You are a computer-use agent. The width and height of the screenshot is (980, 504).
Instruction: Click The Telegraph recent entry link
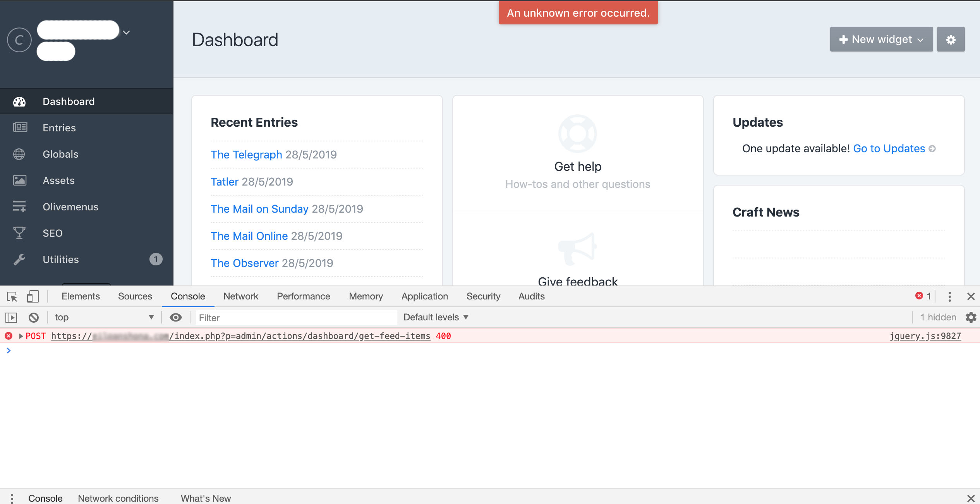[246, 154]
